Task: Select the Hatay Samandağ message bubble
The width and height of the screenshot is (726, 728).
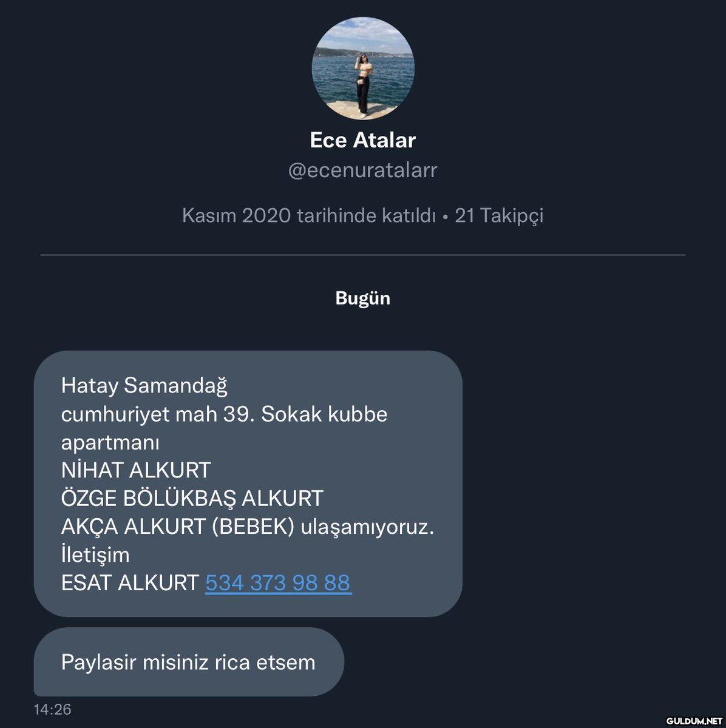Action: click(248, 484)
